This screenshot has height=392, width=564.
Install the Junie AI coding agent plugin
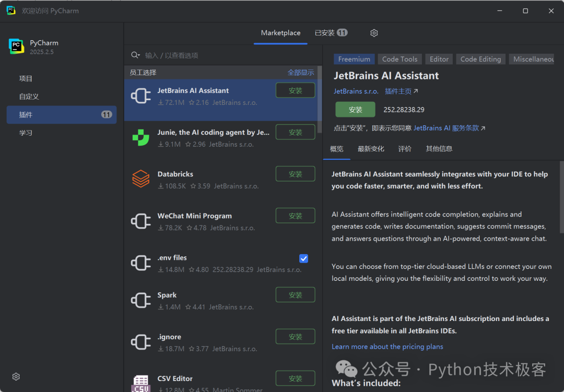click(x=295, y=133)
